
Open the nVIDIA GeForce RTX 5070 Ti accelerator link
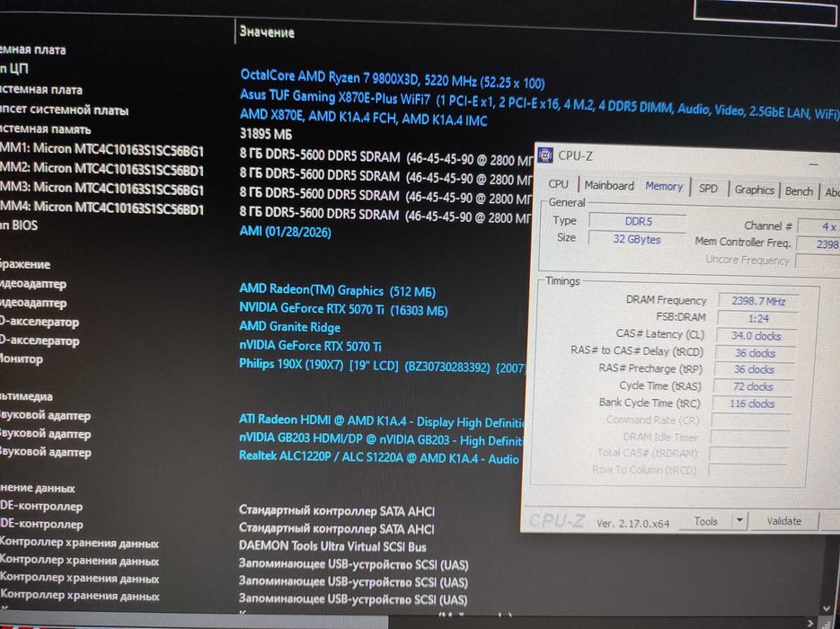click(x=310, y=346)
